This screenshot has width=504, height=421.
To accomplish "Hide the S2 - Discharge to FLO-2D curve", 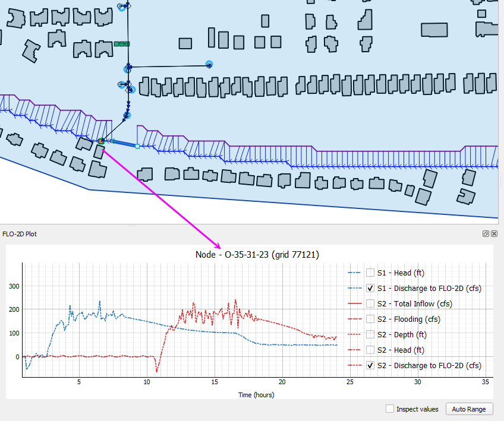I will coord(370,365).
